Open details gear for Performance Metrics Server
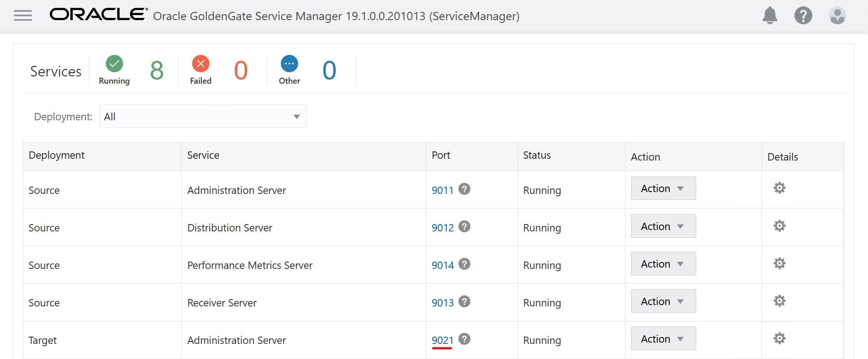The image size is (868, 359). pos(779,263)
